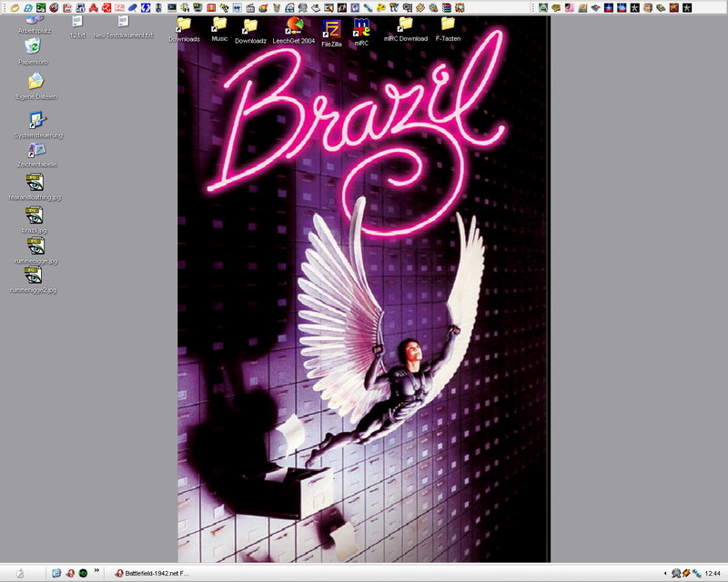Click the gray alien head toolbar icon
728x582 pixels.
point(303,7)
